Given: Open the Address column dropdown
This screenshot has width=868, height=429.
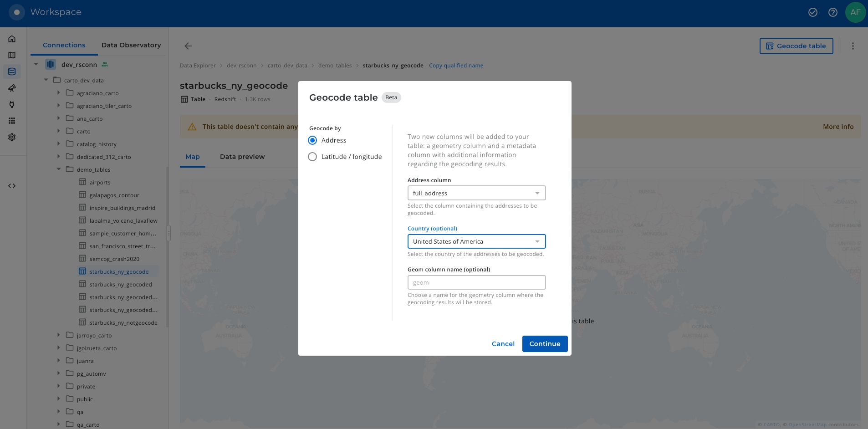Looking at the screenshot, I should (476, 193).
